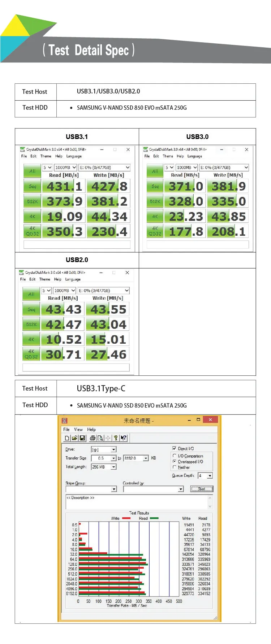Screen dimensions: 271x644
Task: Open 1000MB size dropdown in USB3.1 window
Action: (x=65, y=167)
